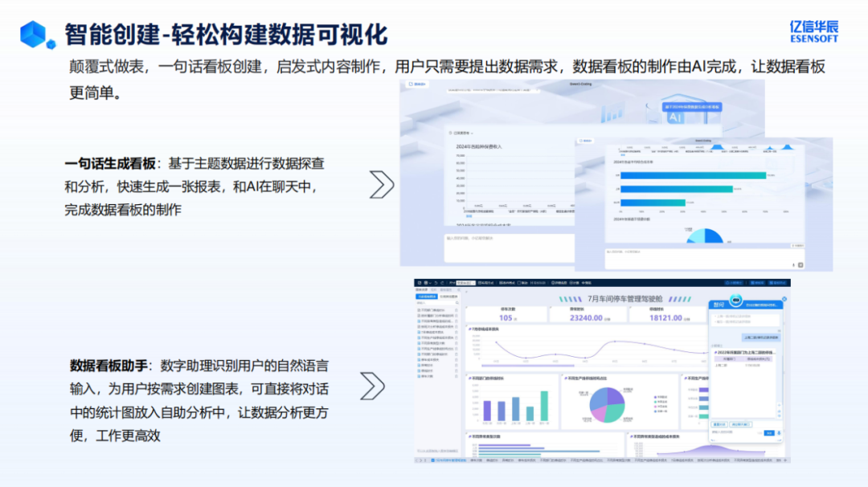Click the purple range slider under the line chart
This screenshot has height=487, width=868.
coord(528,365)
